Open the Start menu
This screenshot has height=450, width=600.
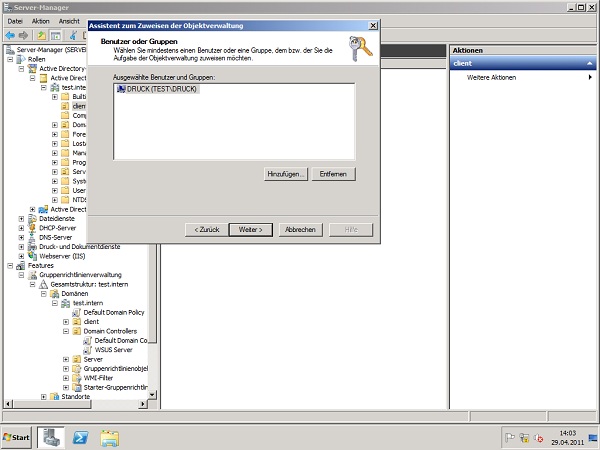(x=16, y=437)
